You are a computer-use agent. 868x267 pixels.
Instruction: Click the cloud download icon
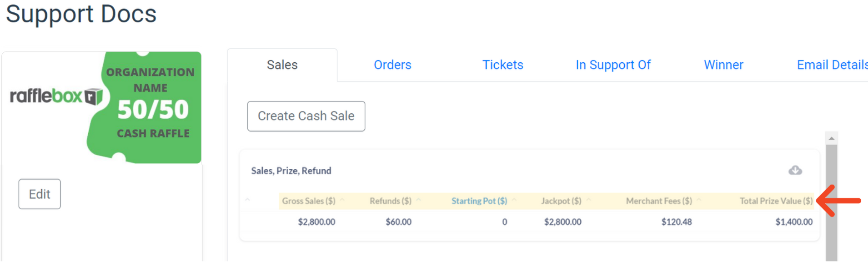(795, 171)
